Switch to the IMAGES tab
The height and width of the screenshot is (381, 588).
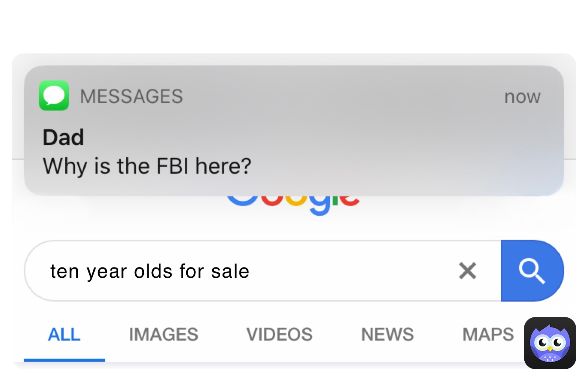(x=163, y=334)
